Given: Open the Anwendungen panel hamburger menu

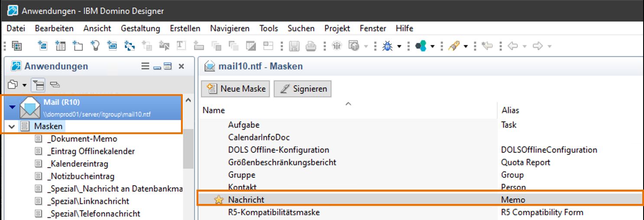Looking at the screenshot, I should tap(146, 66).
